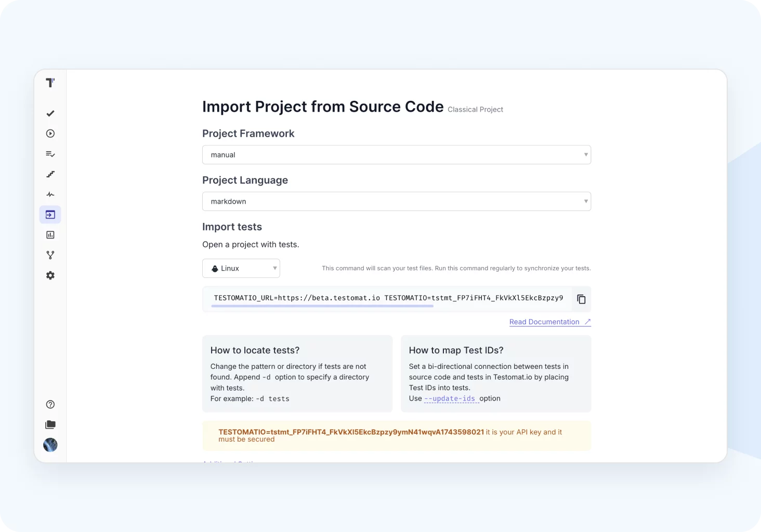The height and width of the screenshot is (532, 761).
Task: Select the highlighted Imports item in the sidebar
Action: 50,215
